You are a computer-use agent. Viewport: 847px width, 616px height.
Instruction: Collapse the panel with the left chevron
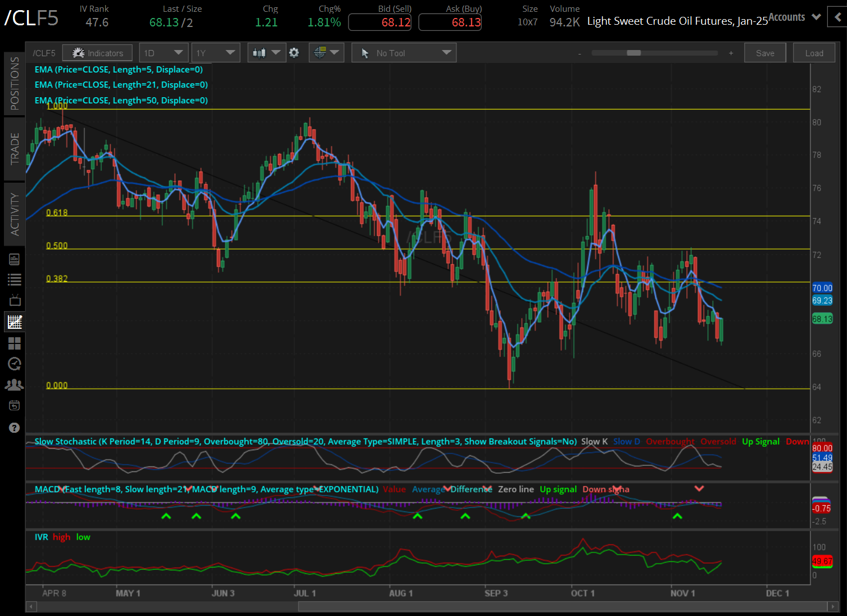pyautogui.click(x=838, y=17)
